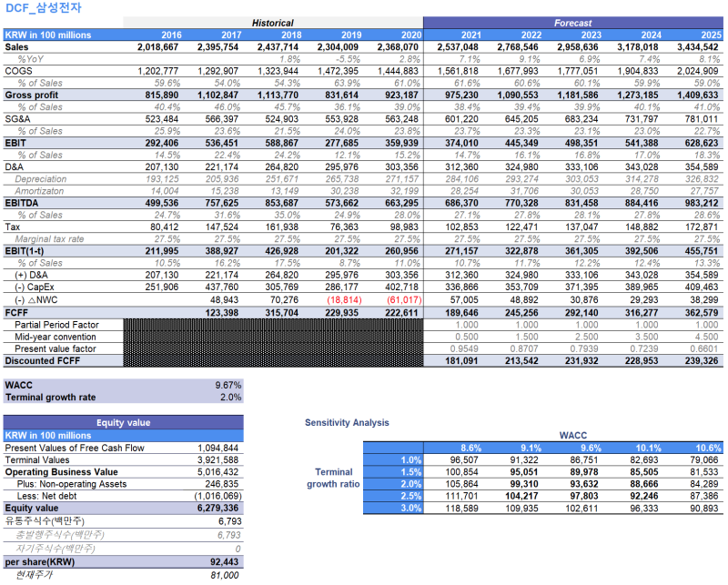Select Net debt value (1,016,069)
This screenshot has width=728, height=585.
(217, 497)
